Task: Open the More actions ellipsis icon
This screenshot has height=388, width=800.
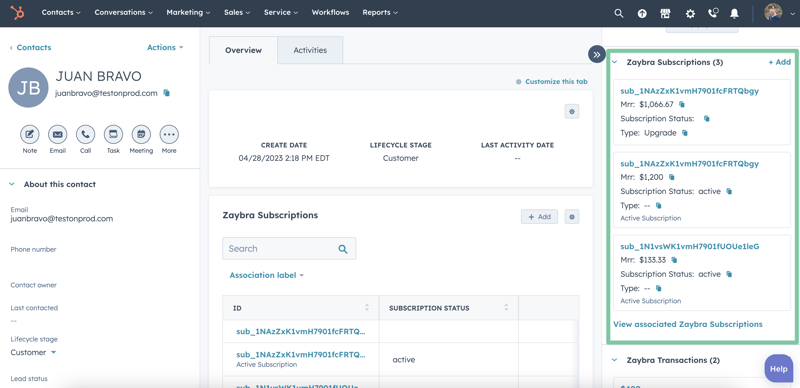Action: (169, 134)
